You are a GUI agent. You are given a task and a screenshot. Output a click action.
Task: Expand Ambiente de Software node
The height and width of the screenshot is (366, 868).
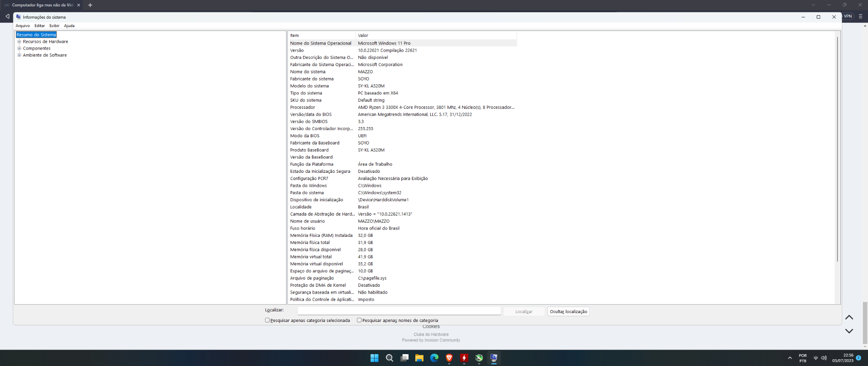point(19,55)
